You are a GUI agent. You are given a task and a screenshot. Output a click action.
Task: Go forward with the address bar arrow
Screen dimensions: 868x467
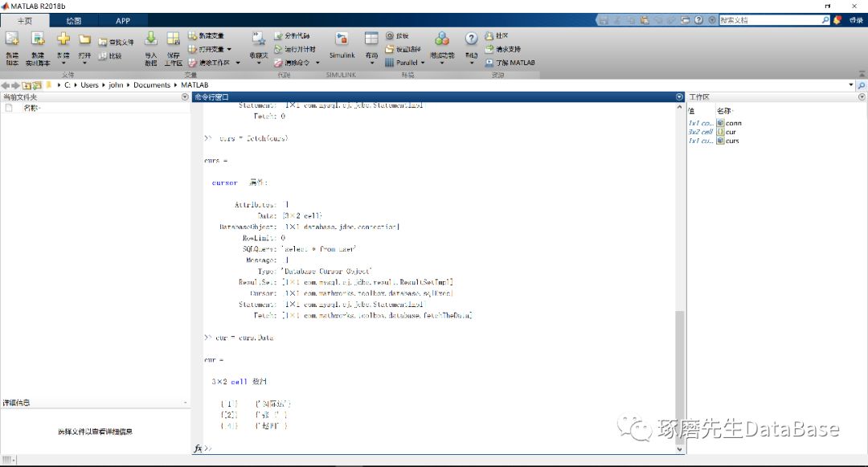pos(15,85)
